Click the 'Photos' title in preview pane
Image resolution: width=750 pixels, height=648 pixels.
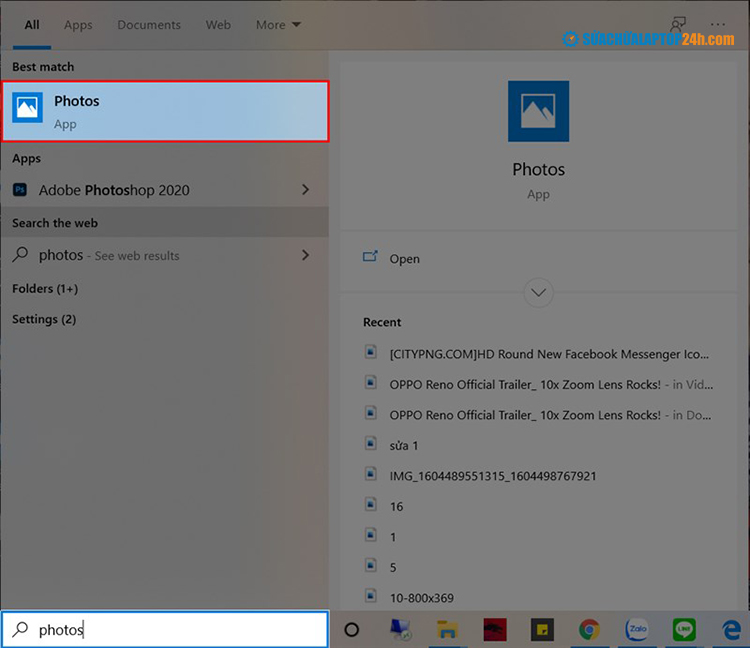point(538,169)
